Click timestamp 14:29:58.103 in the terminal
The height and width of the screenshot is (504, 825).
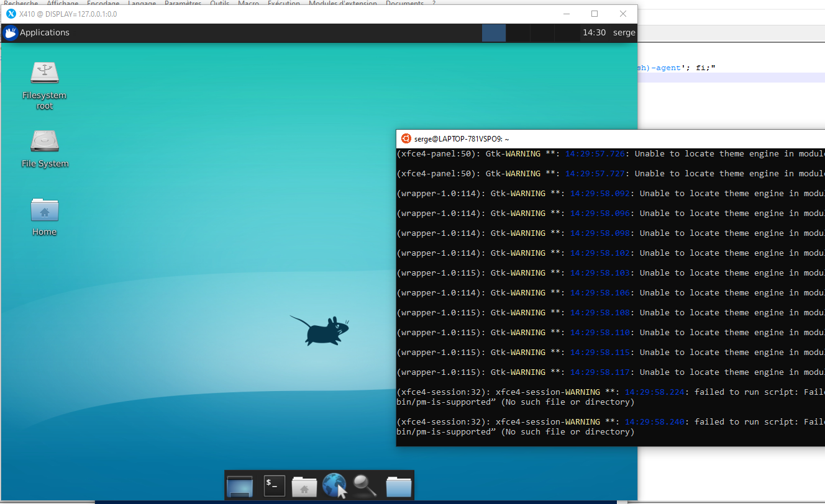(600, 273)
